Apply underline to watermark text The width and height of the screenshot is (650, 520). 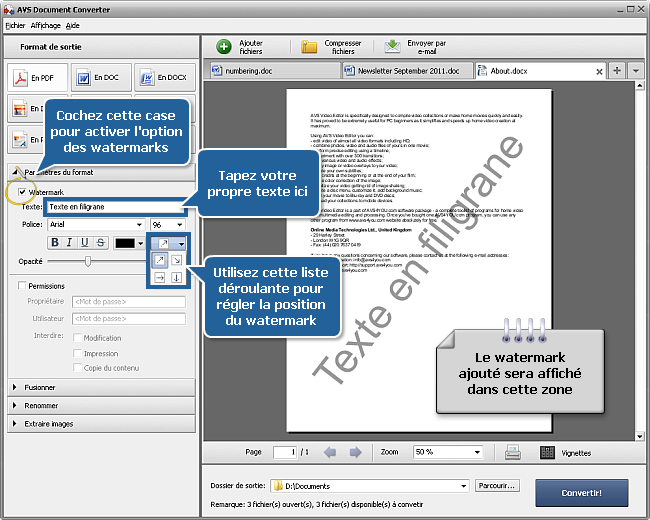point(85,243)
